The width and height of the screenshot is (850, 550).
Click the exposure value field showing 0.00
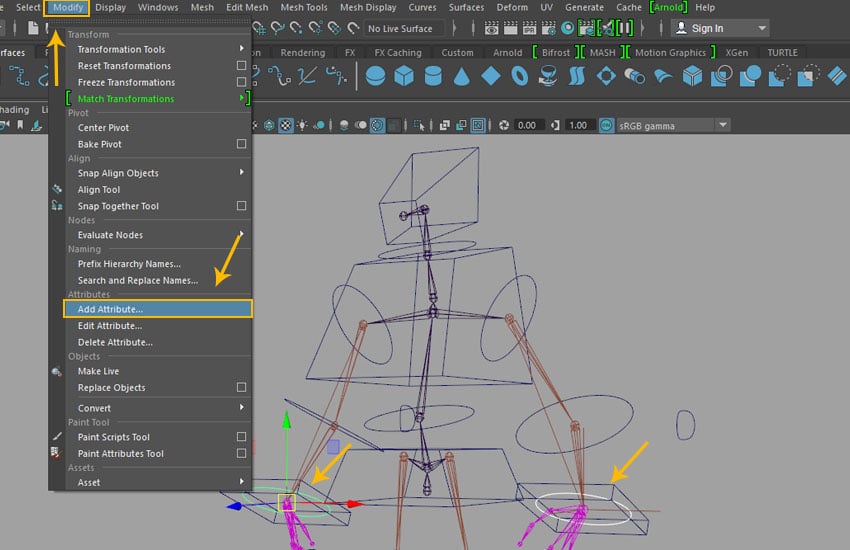click(x=529, y=125)
